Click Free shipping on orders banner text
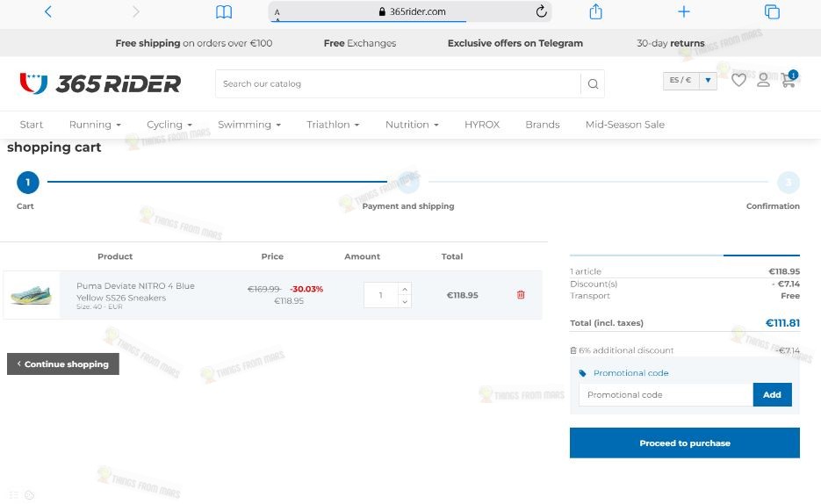This screenshot has width=821, height=504. [x=194, y=43]
